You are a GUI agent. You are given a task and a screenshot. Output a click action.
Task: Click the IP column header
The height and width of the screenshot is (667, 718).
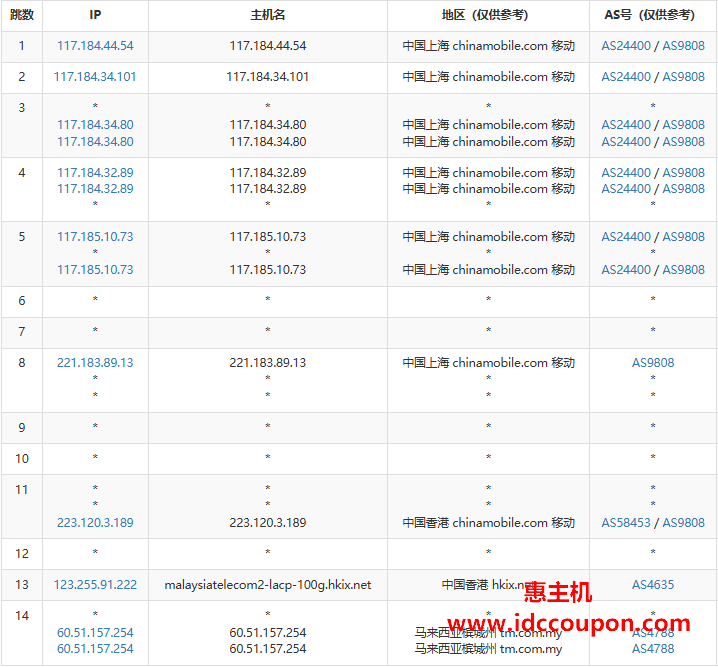click(95, 15)
